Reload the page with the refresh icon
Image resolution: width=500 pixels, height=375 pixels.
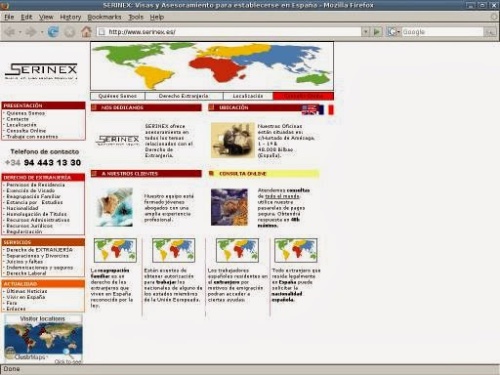(x=53, y=32)
